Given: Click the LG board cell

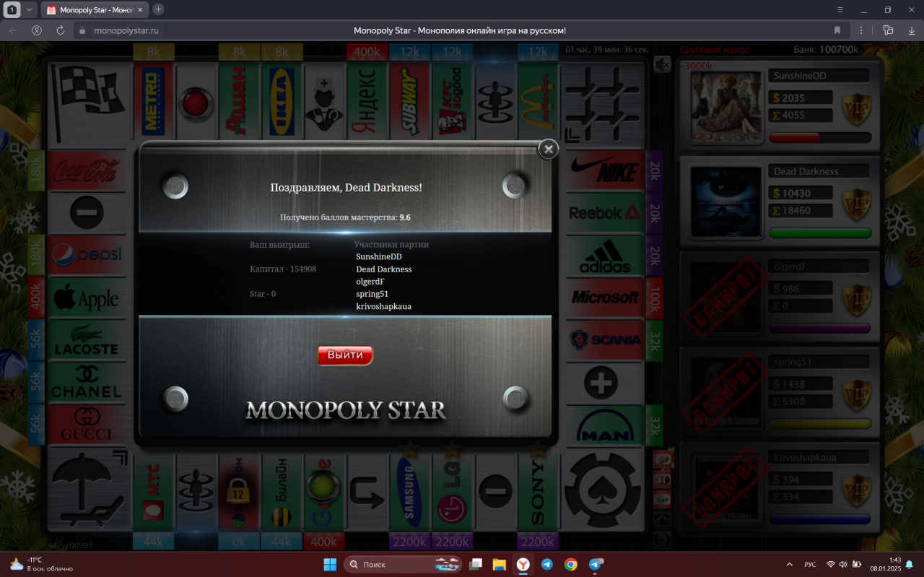Looking at the screenshot, I should click(x=452, y=493).
